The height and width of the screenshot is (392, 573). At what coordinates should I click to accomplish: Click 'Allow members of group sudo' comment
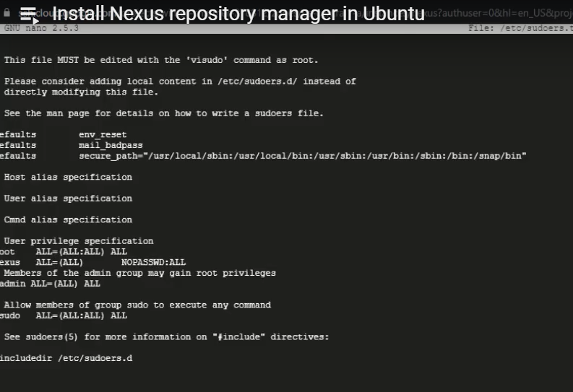[137, 305]
